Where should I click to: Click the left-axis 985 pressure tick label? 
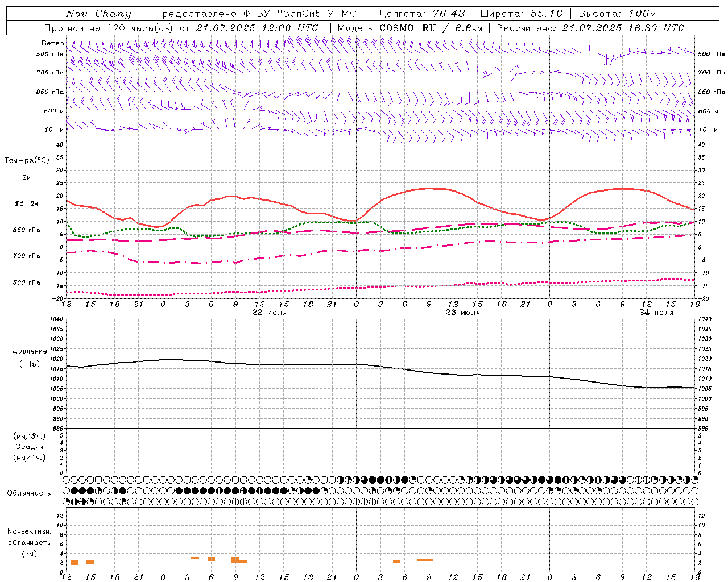59,429
